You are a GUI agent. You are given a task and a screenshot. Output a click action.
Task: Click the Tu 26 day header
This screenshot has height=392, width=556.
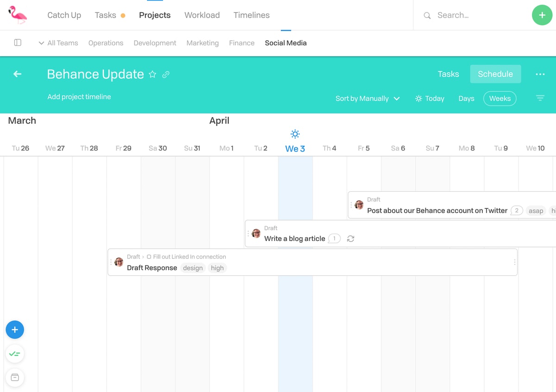[x=20, y=148]
